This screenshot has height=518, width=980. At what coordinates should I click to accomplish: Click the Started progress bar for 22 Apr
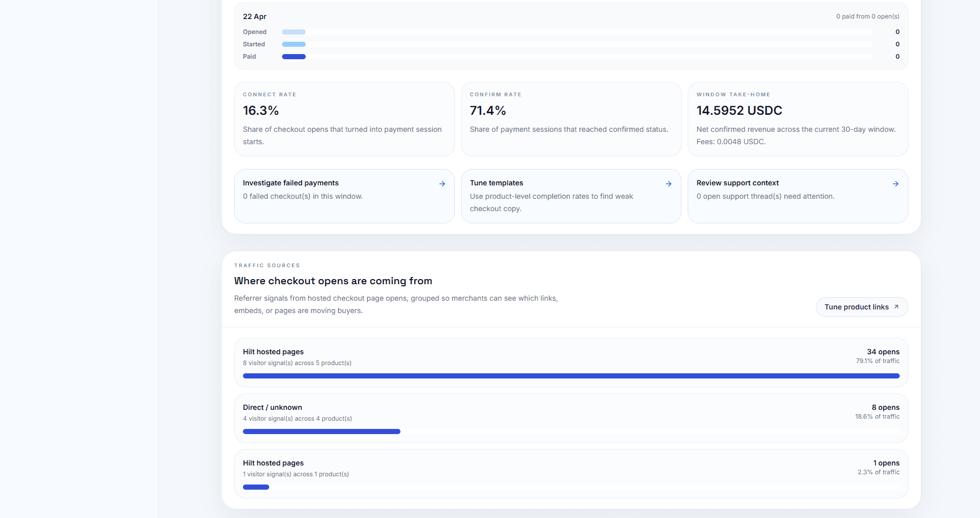pos(577,44)
